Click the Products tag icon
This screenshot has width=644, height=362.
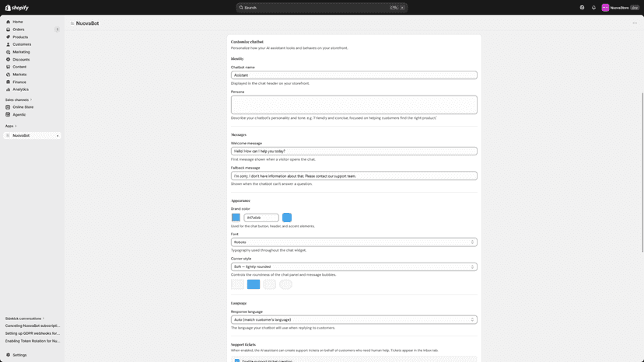coord(8,37)
